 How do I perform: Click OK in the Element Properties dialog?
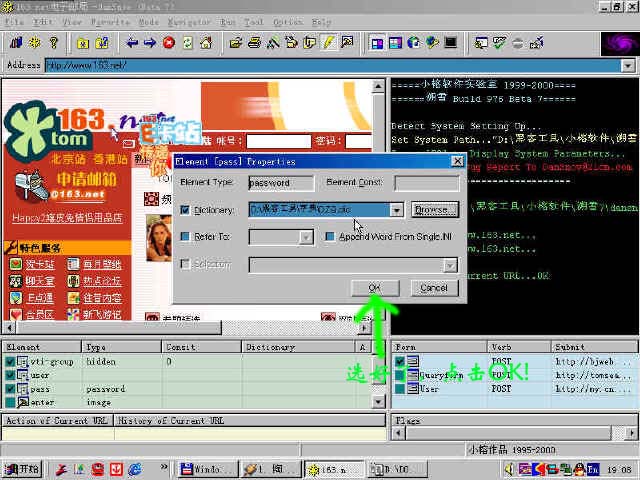(x=375, y=288)
